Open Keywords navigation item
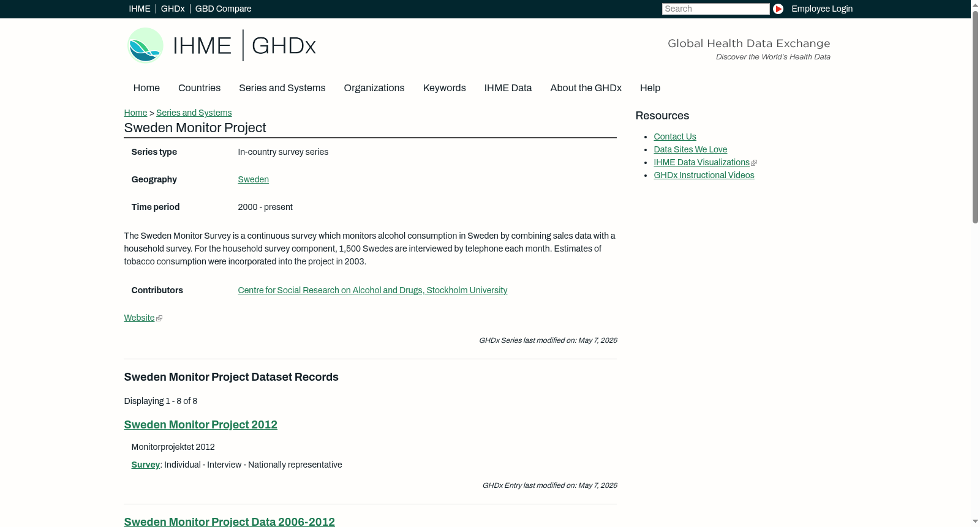980x527 pixels. point(444,88)
